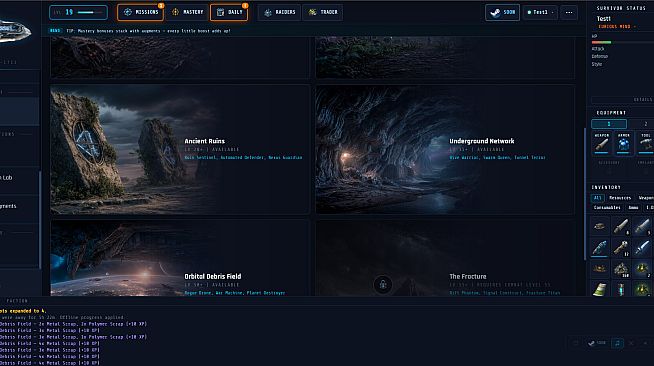Open the Mastery screen
The image size is (654, 366).
point(187,12)
